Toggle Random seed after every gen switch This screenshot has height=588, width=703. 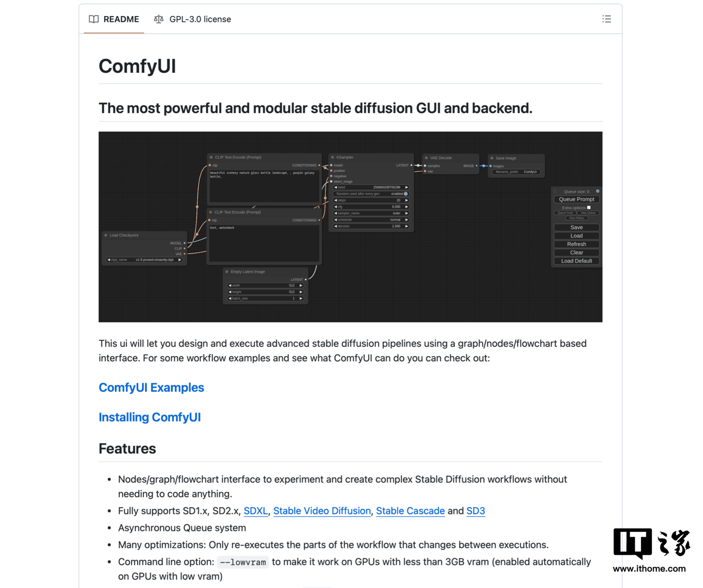click(406, 194)
